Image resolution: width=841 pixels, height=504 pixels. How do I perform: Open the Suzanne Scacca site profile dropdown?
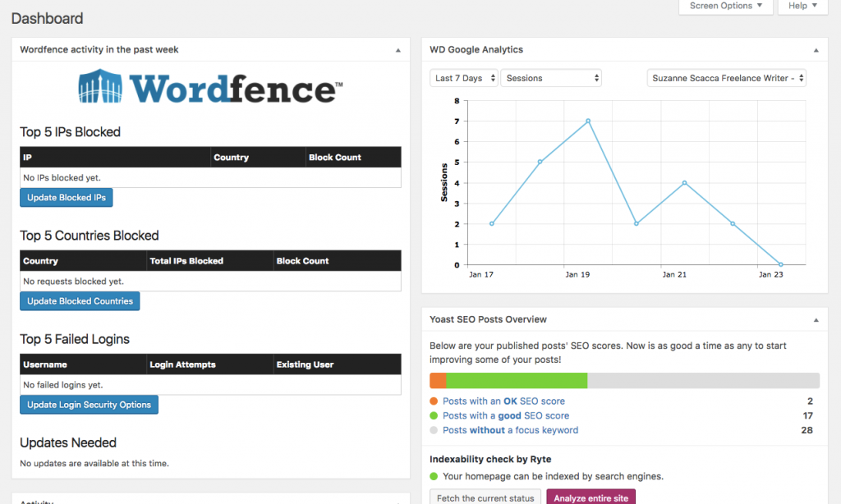(x=726, y=78)
